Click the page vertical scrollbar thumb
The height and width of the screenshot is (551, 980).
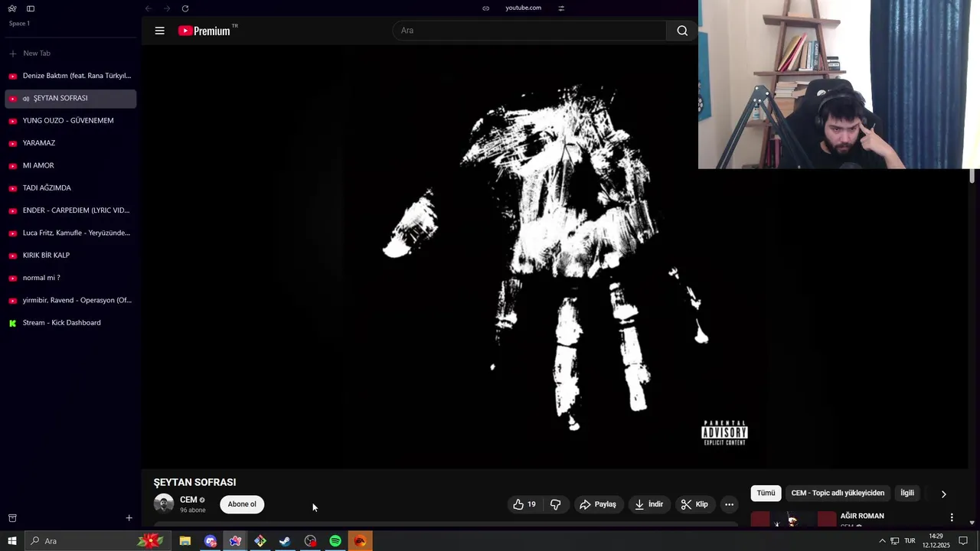click(x=972, y=175)
